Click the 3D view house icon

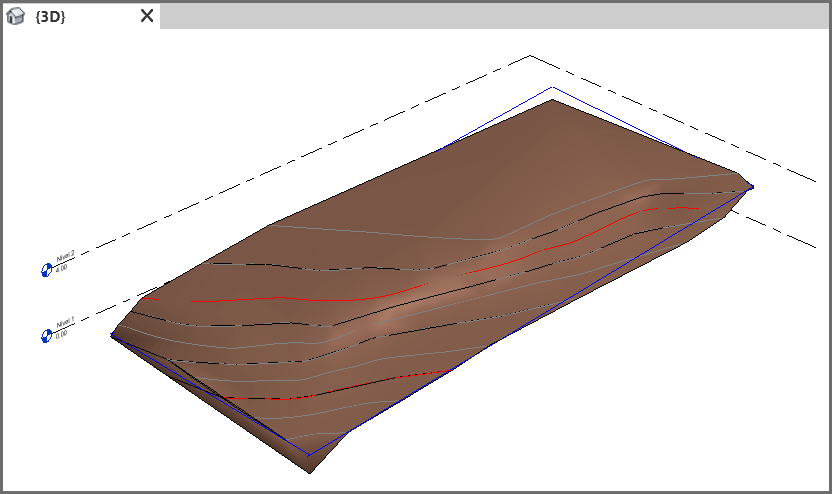pos(16,16)
